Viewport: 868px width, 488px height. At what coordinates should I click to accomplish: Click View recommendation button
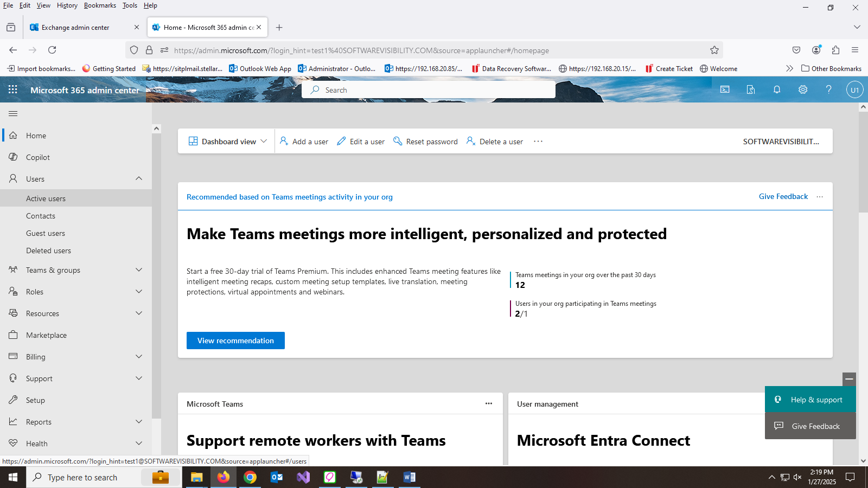point(235,341)
